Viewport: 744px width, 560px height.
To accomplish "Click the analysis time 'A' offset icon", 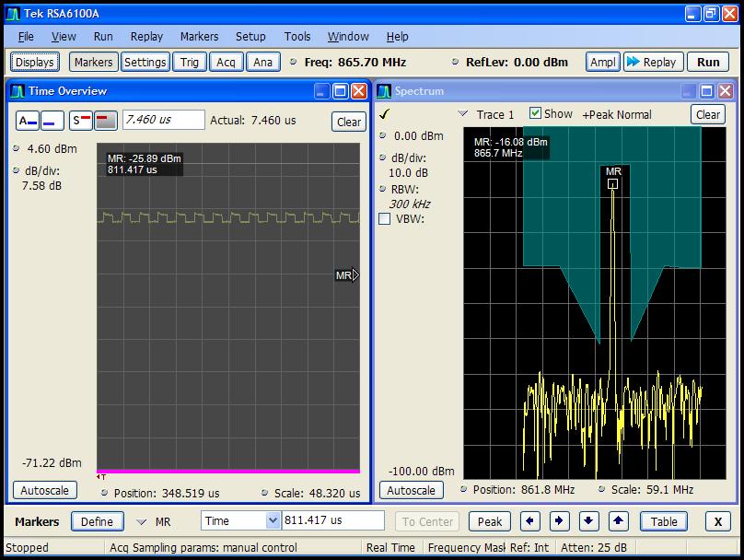I will pos(29,121).
